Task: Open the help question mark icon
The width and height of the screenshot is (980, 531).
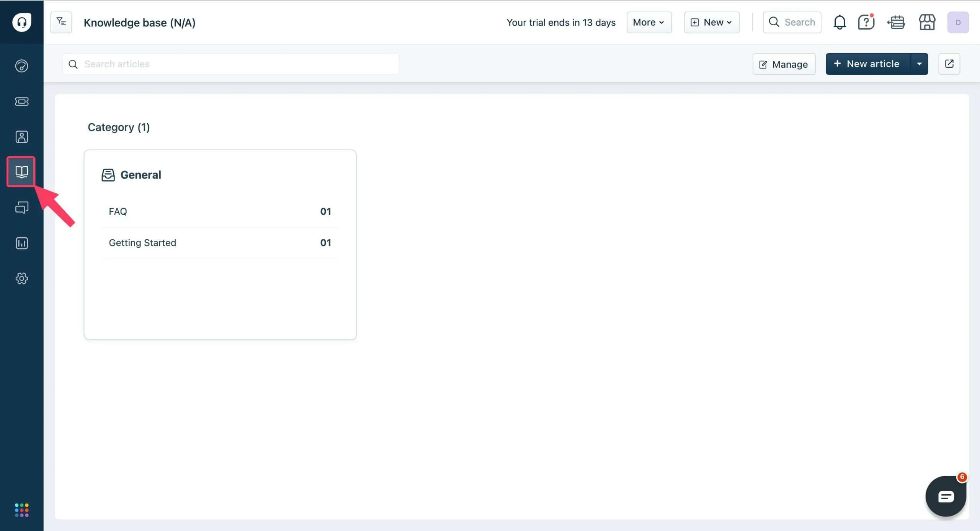Action: (866, 22)
